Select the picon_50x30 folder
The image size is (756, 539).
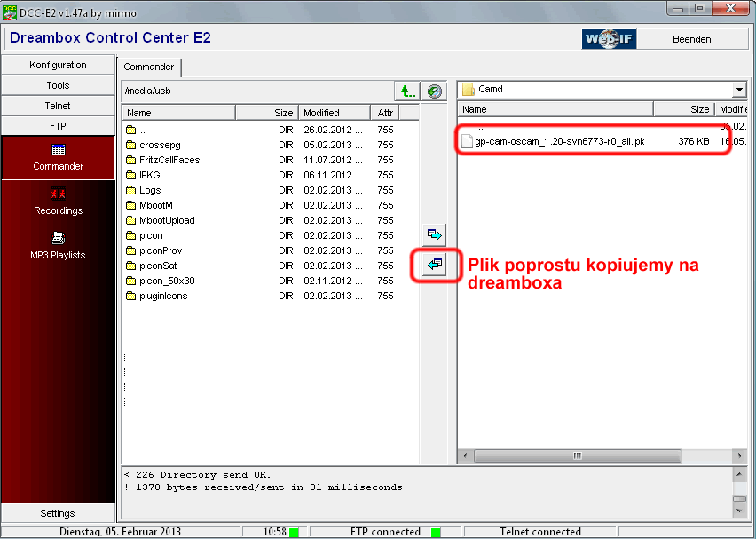click(x=167, y=281)
